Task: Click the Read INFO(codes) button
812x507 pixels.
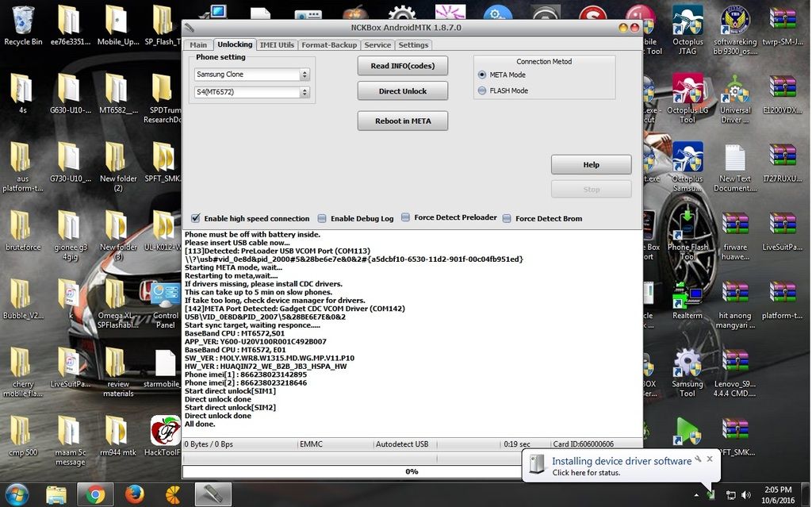Action: [402, 66]
